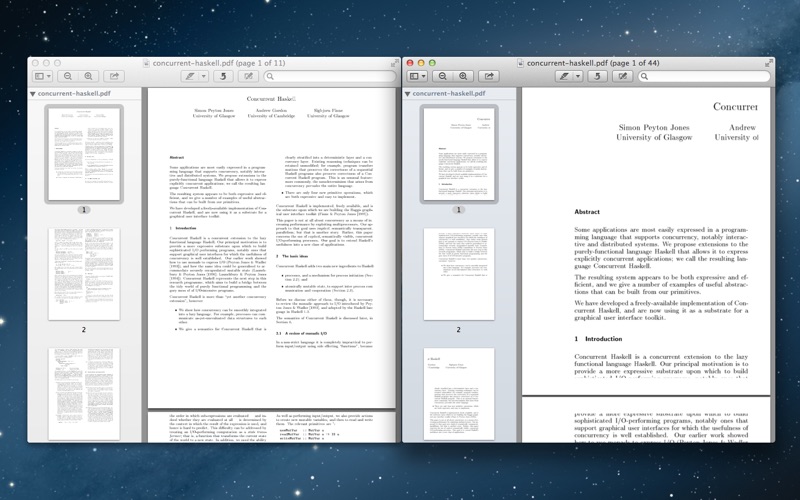Enter full screen in left Preview window

tap(394, 63)
